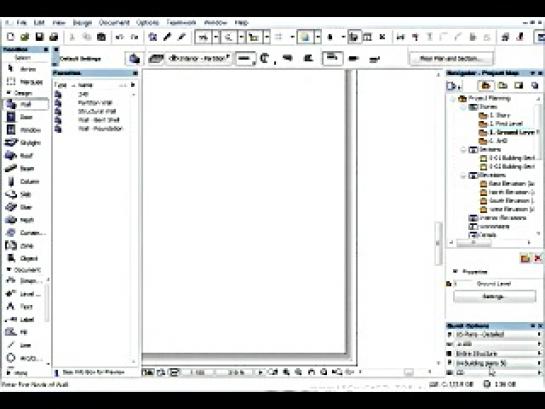Click the Print icon in the toolbar
This screenshot has width=545, height=409.
coord(54,36)
